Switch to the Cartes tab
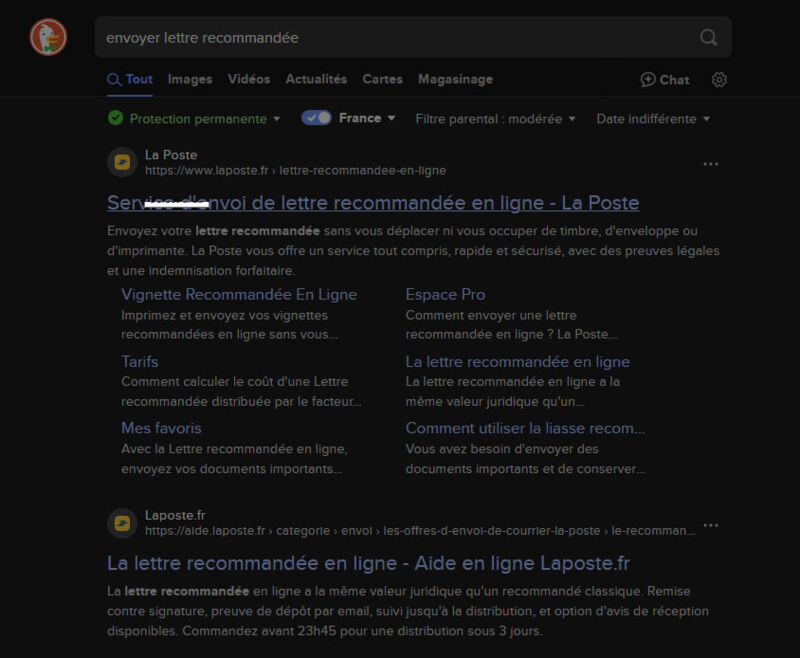The height and width of the screenshot is (658, 800). 383,79
